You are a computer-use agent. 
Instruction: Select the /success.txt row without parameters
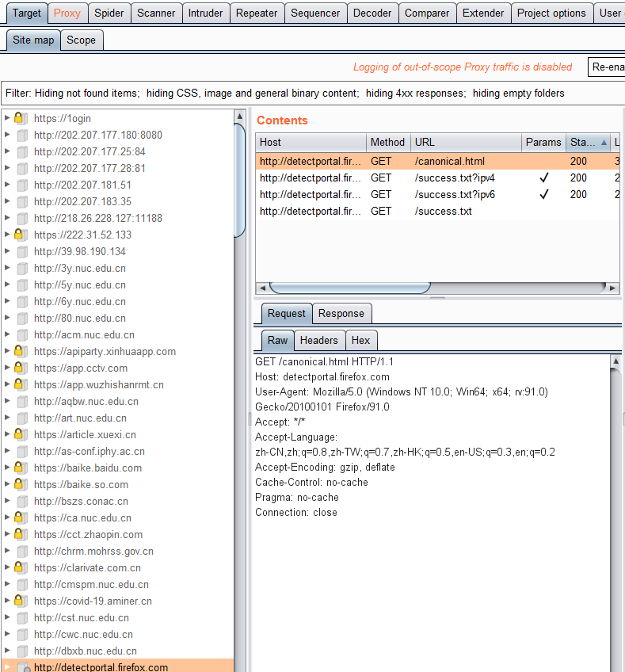437,212
